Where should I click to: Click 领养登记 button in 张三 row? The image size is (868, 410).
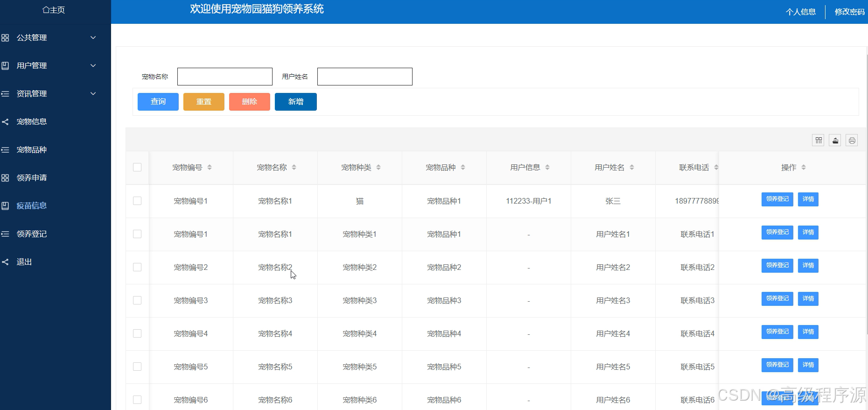(x=777, y=199)
